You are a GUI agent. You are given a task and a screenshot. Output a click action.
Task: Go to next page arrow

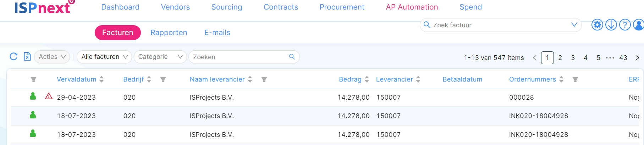pyautogui.click(x=637, y=58)
